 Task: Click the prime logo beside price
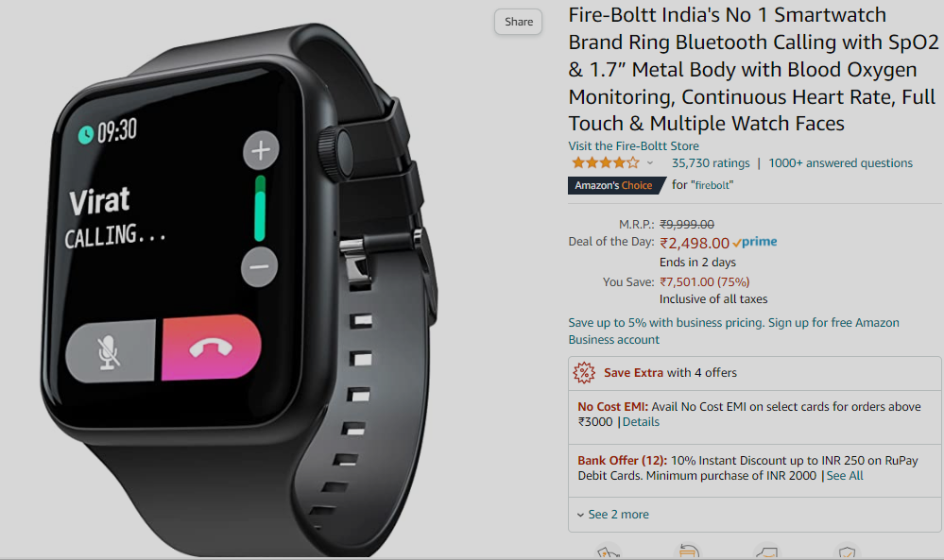754,242
